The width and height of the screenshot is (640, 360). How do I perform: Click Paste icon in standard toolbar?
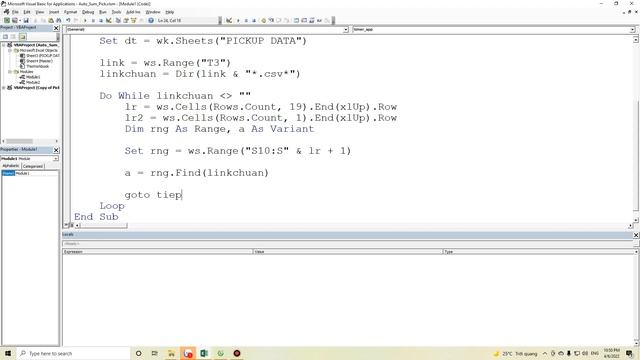(x=51, y=20)
